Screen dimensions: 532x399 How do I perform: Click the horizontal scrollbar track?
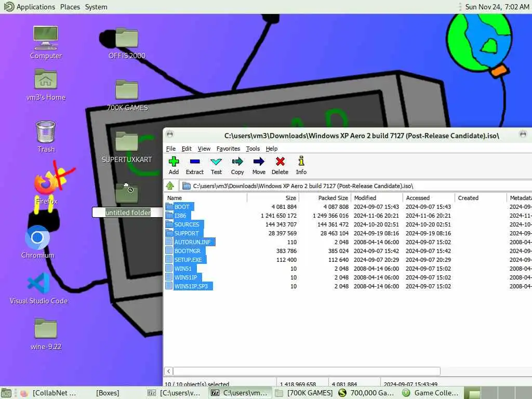pyautogui.click(x=486, y=371)
